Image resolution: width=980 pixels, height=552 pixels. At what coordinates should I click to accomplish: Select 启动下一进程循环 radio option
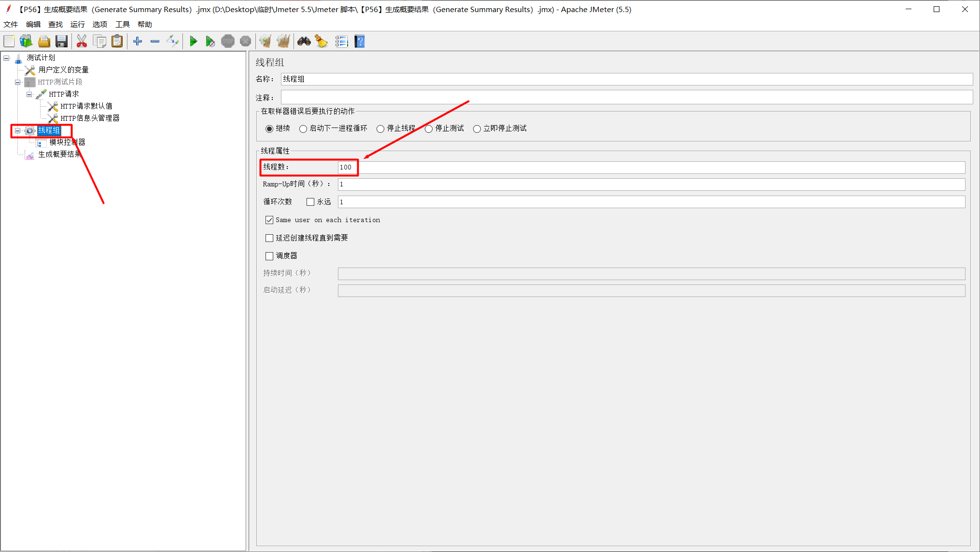(303, 129)
